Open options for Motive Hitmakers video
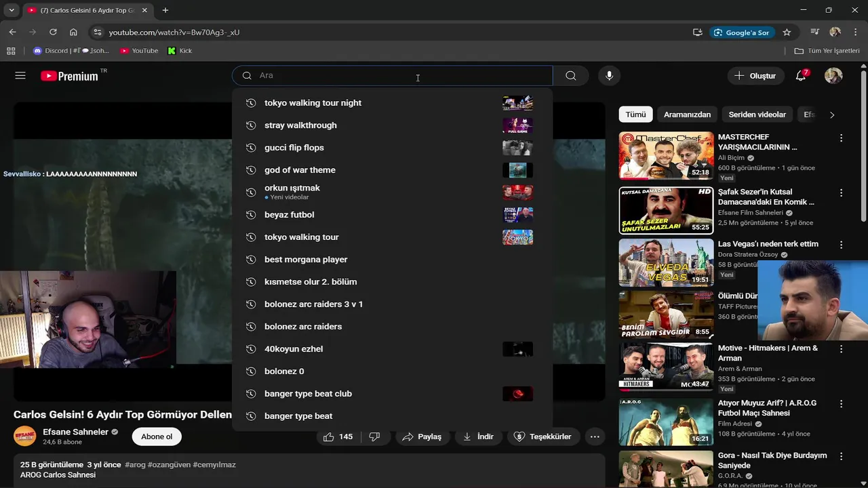The image size is (868, 488). pos(841,350)
